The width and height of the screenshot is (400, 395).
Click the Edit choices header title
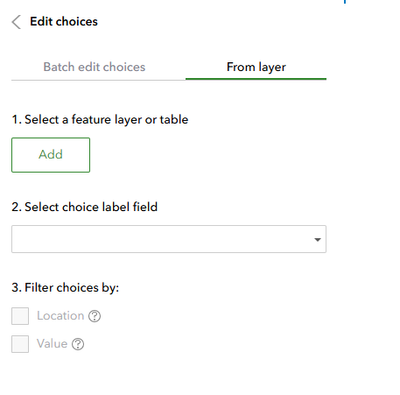[64, 22]
